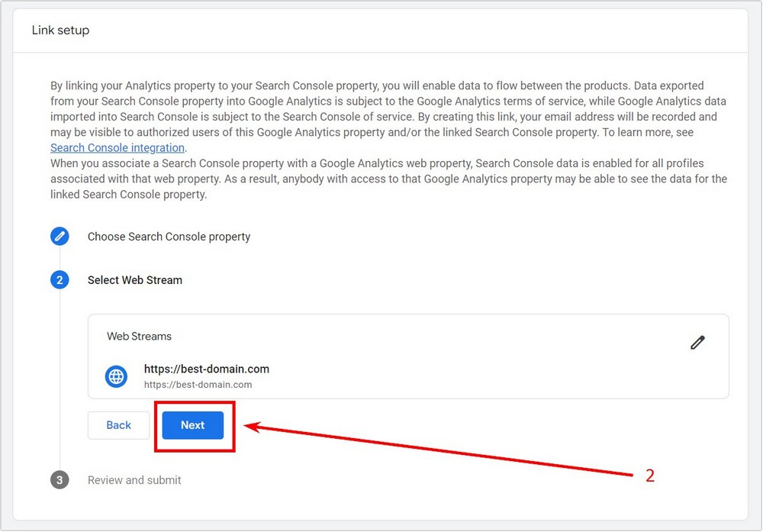The height and width of the screenshot is (532, 763).
Task: Click the blue step 2 circle
Action: click(60, 280)
